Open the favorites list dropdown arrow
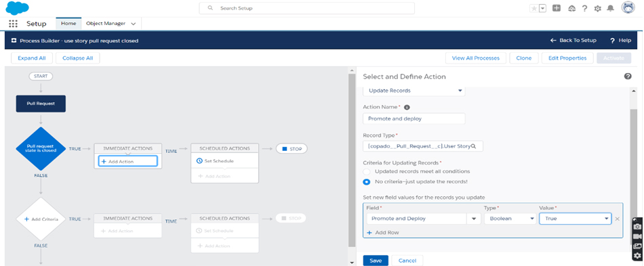This screenshot has width=644, height=266. [542, 8]
